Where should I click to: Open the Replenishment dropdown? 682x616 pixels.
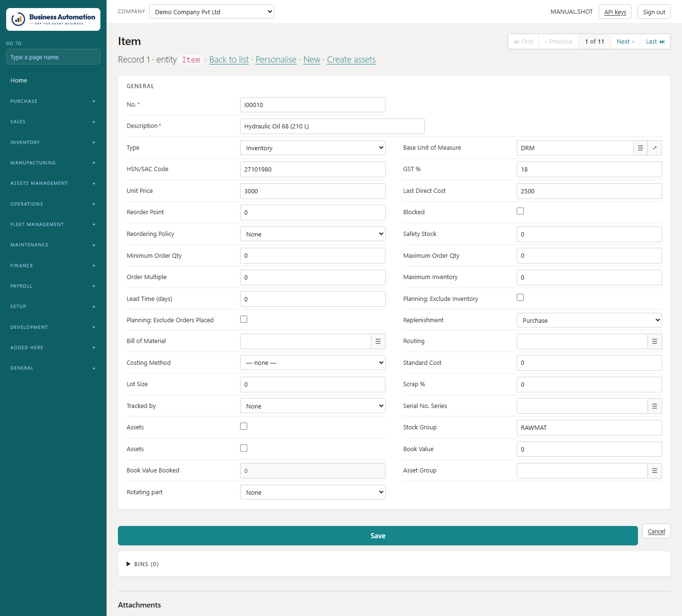[x=589, y=320]
